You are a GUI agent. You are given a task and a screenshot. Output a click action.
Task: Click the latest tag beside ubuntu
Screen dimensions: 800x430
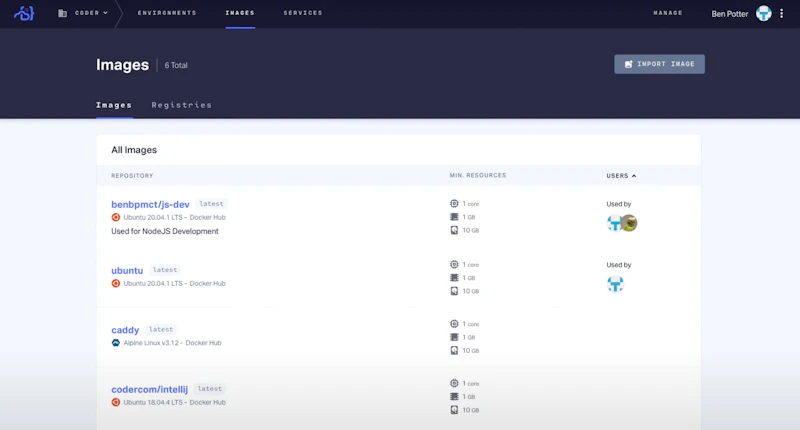click(165, 270)
